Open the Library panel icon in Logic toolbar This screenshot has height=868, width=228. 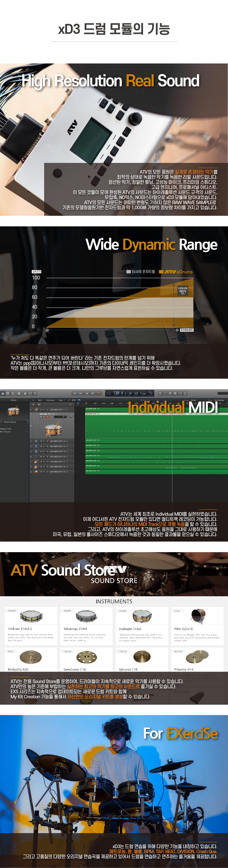[x=3, y=393]
